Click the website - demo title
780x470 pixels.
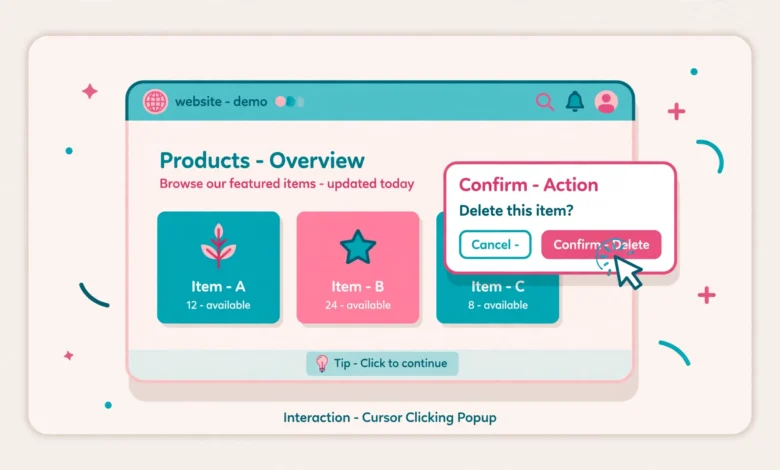221,101
